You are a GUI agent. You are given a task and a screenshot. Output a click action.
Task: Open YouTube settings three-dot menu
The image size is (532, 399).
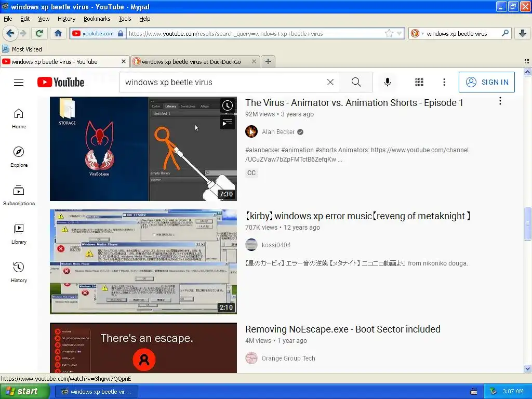pyautogui.click(x=444, y=82)
